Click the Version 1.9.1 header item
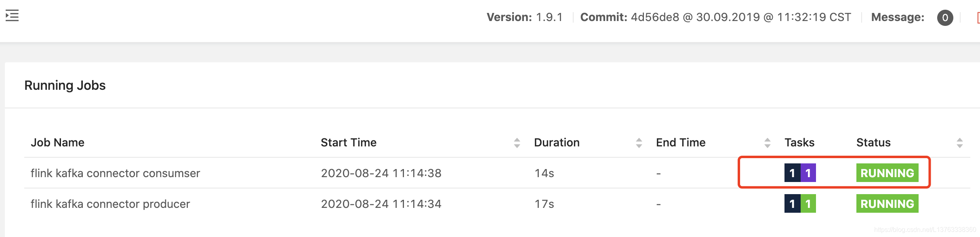 (525, 17)
